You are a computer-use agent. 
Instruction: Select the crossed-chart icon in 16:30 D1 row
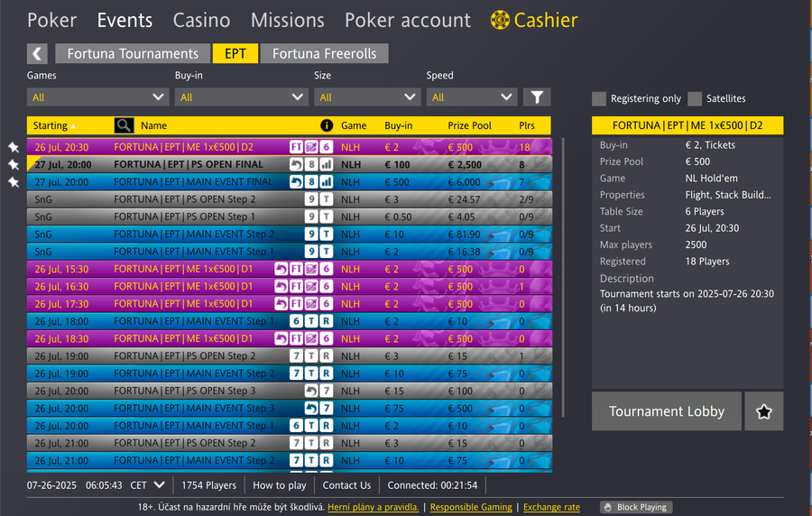tap(311, 287)
